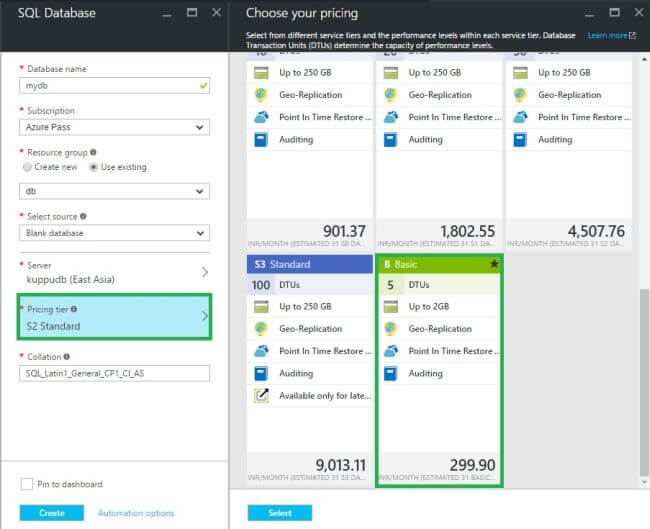
Task: Enable Pin to dashboard checkbox
Action: [x=27, y=484]
